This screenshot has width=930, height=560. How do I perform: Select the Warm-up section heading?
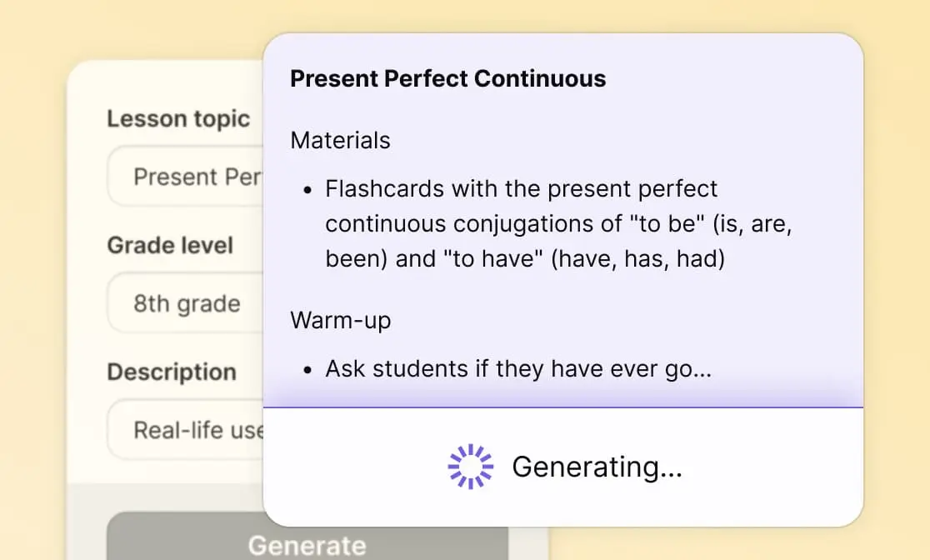340,321
